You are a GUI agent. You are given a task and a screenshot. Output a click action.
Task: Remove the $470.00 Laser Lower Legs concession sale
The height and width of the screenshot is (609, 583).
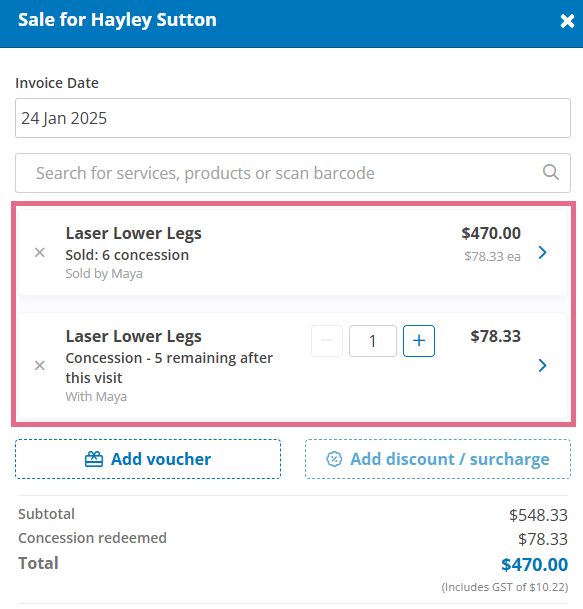point(40,253)
